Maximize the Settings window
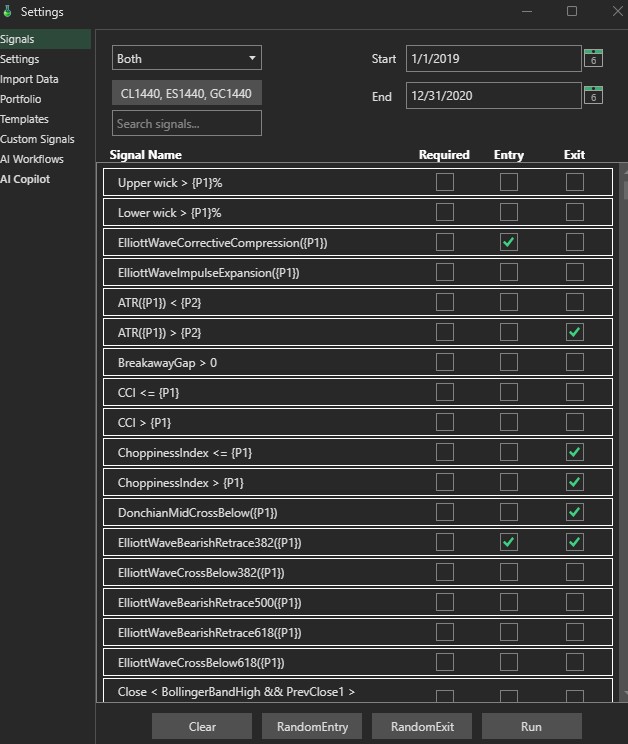The width and height of the screenshot is (628, 744). click(x=572, y=11)
